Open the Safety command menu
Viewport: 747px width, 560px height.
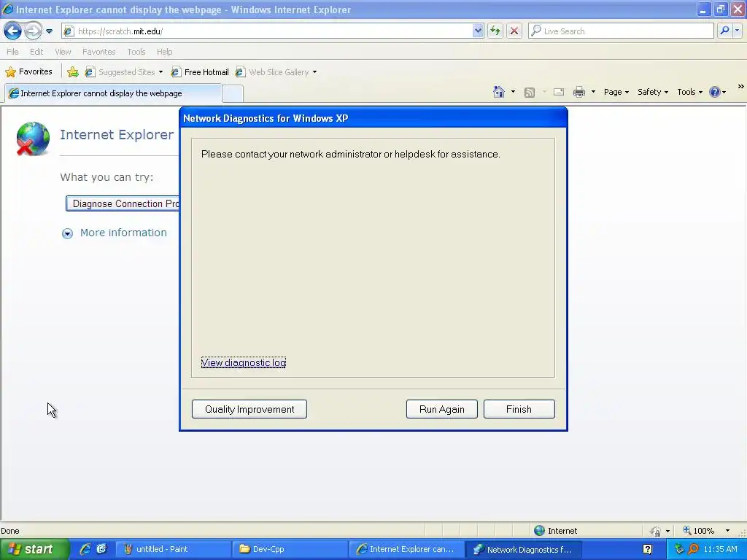pos(653,92)
